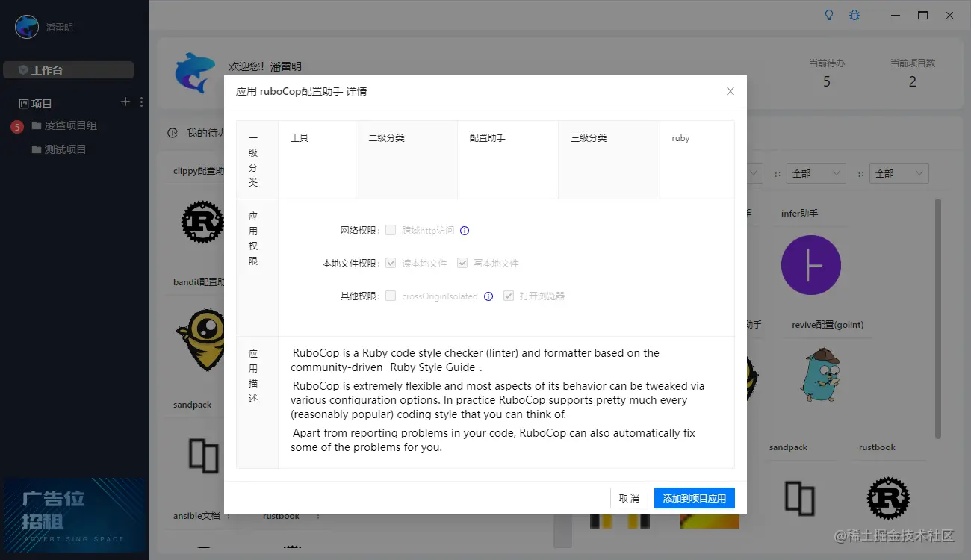Click the shark logo beside welcome message

[x=195, y=73]
